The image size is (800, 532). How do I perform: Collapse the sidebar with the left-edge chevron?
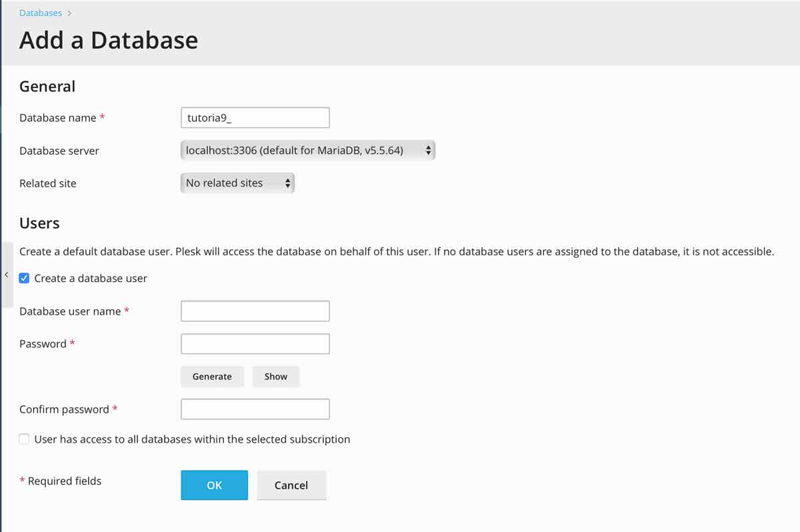(6, 275)
